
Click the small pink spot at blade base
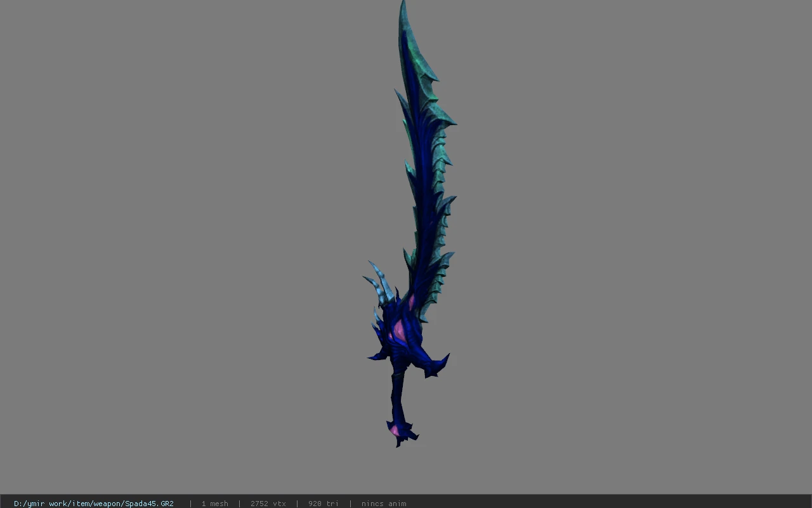click(x=410, y=300)
